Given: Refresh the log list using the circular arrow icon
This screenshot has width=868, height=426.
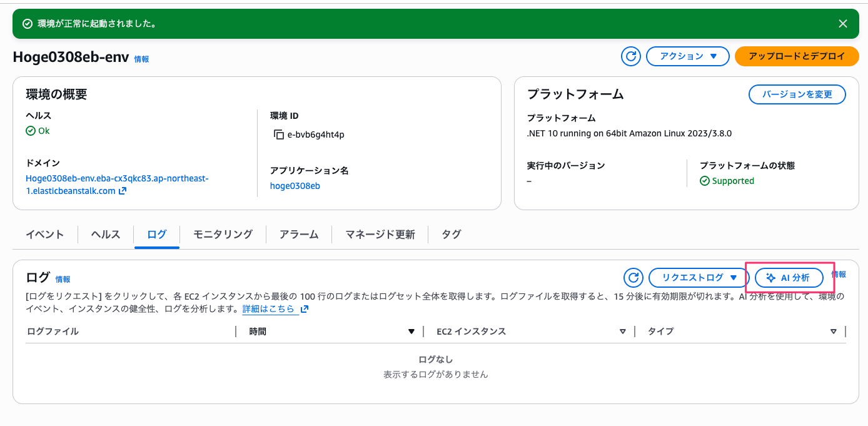Looking at the screenshot, I should [x=633, y=278].
